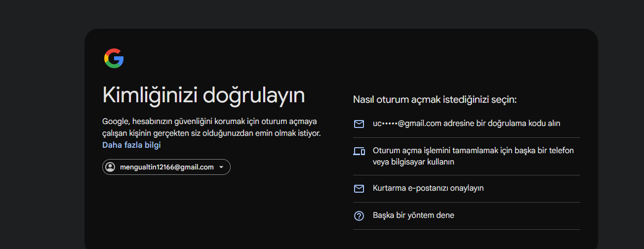644x249 pixels.
Task: Click the Kimliğinizi doğrulayın heading
Action: 203,95
